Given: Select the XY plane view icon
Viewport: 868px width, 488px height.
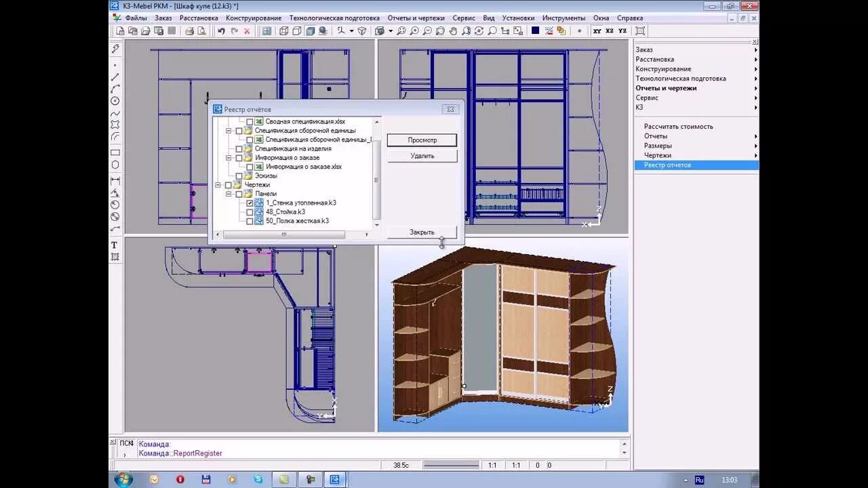Looking at the screenshot, I should click(597, 31).
